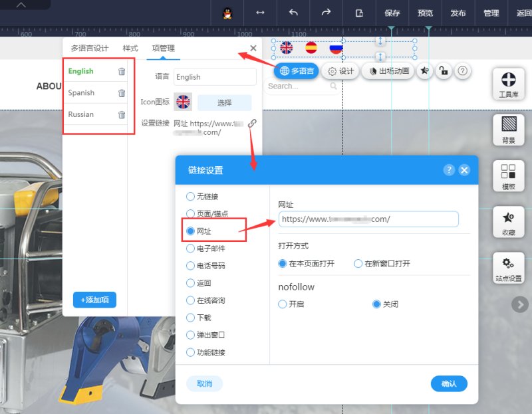This screenshot has width=532, height=414.
Task: Click the help icon in 链接设置 dialog header
Action: (449, 170)
